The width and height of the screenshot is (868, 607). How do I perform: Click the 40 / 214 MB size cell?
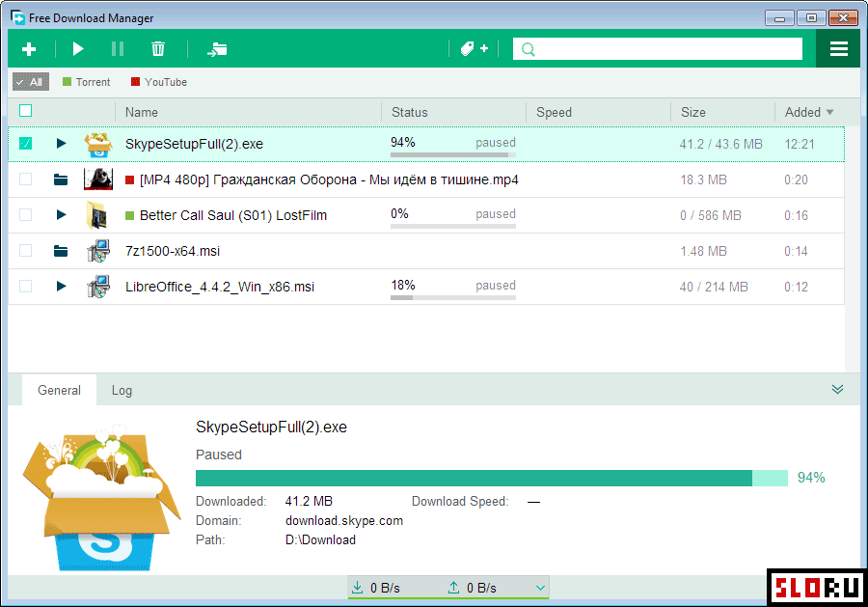pyautogui.click(x=714, y=287)
